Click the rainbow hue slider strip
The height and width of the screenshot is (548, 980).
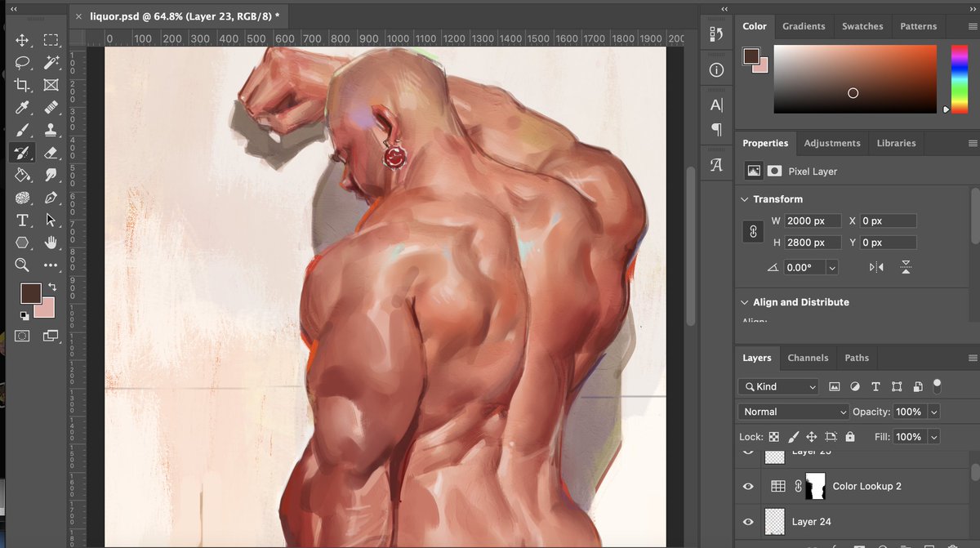[x=960, y=78]
